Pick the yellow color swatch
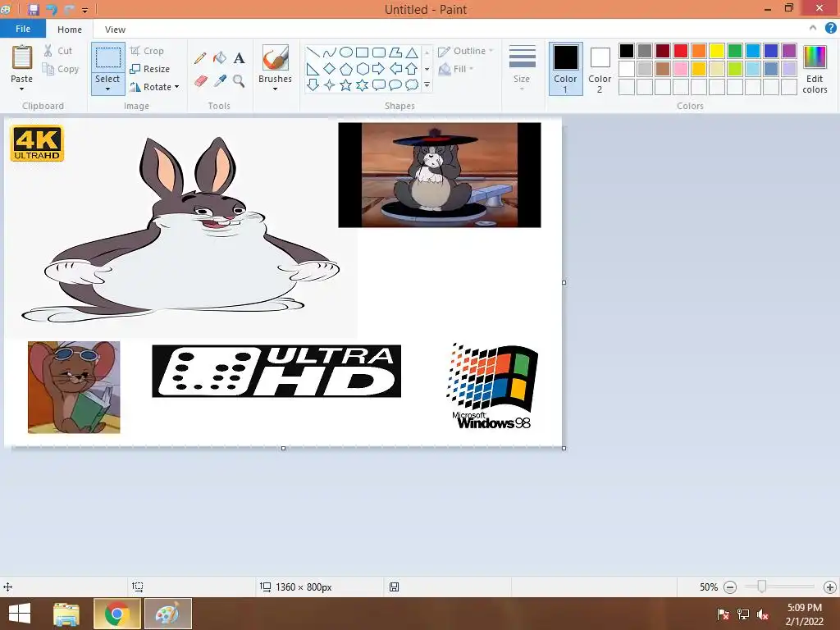Viewport: 840px width, 630px height. pos(717,51)
